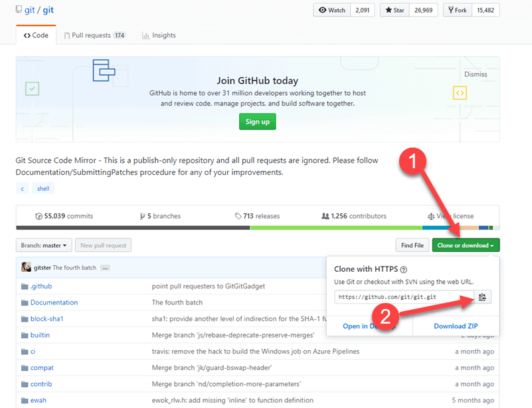Click the folder icon for ewah
The height and width of the screenshot is (408, 532).
click(25, 401)
